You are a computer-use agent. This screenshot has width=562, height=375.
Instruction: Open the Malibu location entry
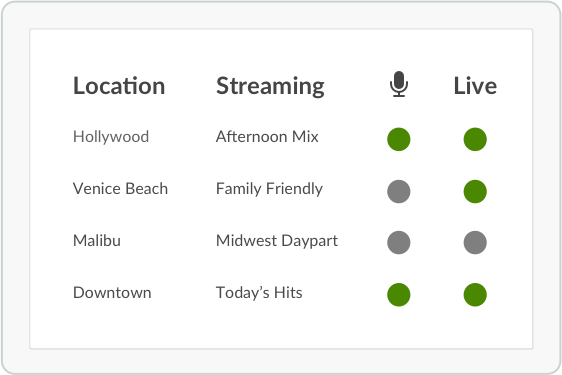click(x=97, y=241)
